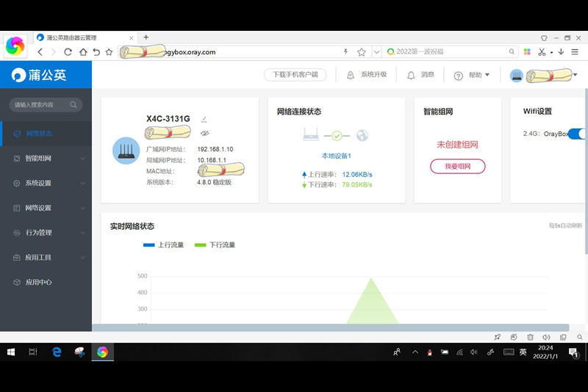Click the scissors screenshot tool icon

click(542, 52)
